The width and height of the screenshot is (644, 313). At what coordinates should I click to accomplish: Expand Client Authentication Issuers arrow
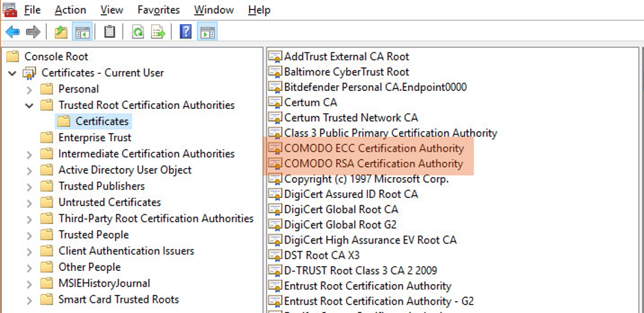tap(29, 252)
